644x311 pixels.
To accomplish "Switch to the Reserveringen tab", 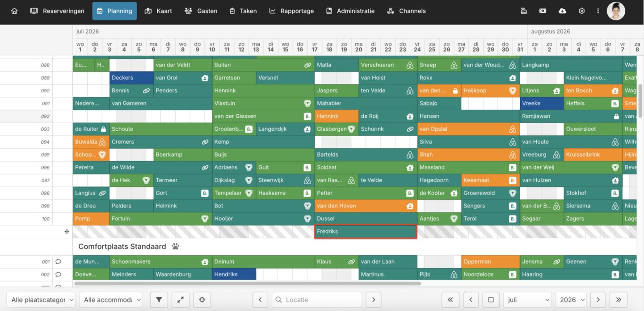I will click(57, 11).
